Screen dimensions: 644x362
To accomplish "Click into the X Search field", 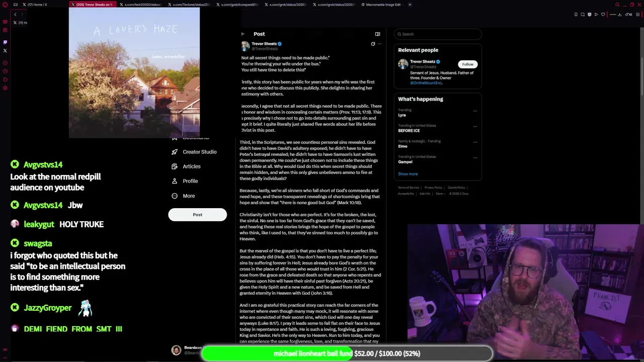I will coord(438,34).
